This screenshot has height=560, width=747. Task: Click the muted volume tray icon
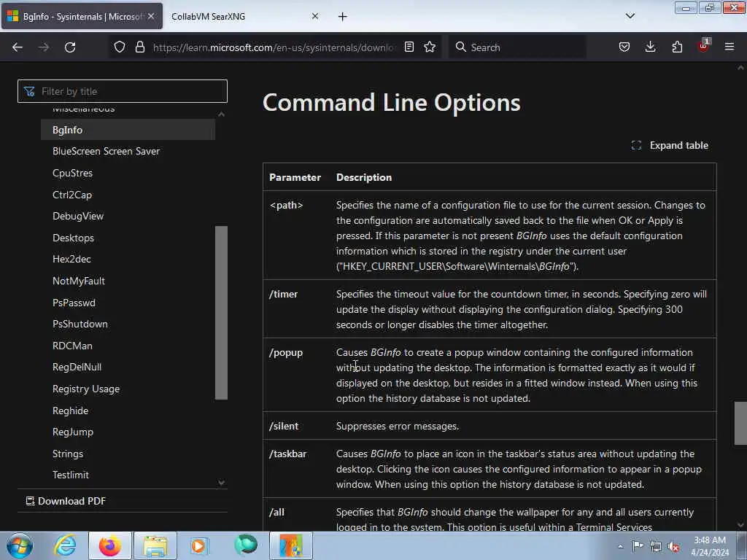tap(673, 546)
